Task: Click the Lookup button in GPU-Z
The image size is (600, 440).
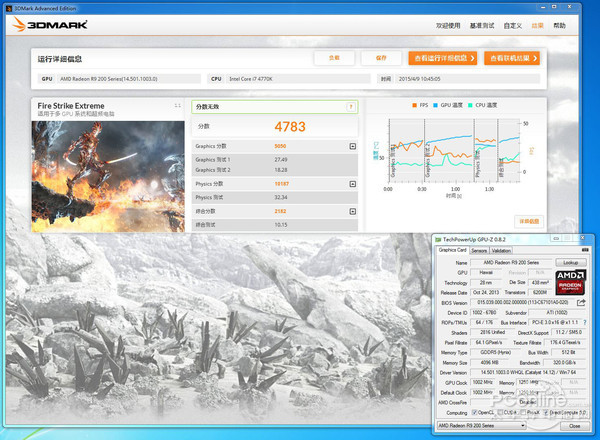Action: tap(571, 262)
